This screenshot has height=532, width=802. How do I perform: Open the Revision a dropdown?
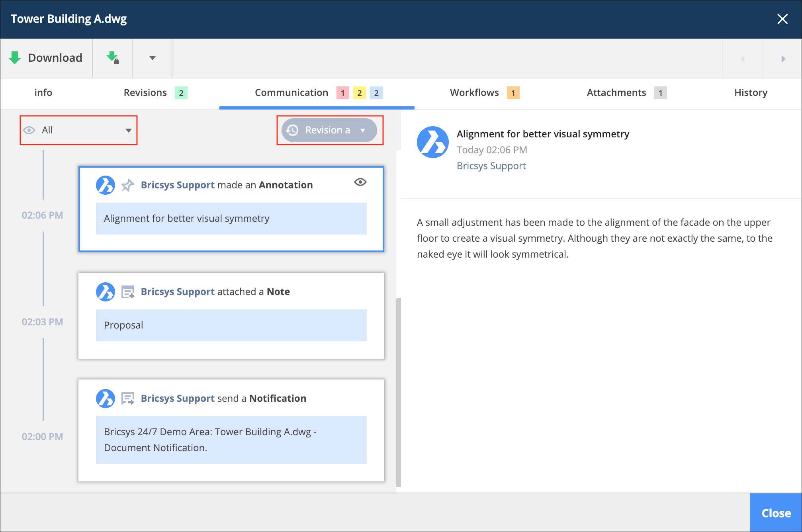click(x=329, y=130)
